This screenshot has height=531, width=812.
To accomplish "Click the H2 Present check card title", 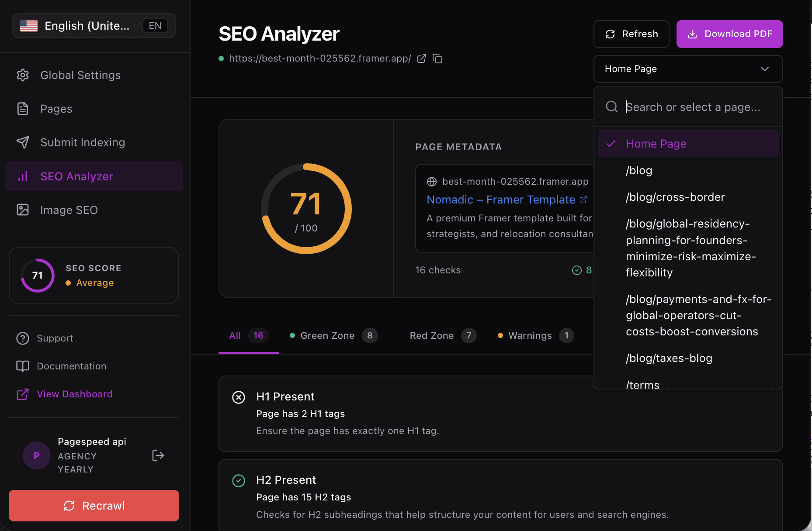I will click(286, 480).
